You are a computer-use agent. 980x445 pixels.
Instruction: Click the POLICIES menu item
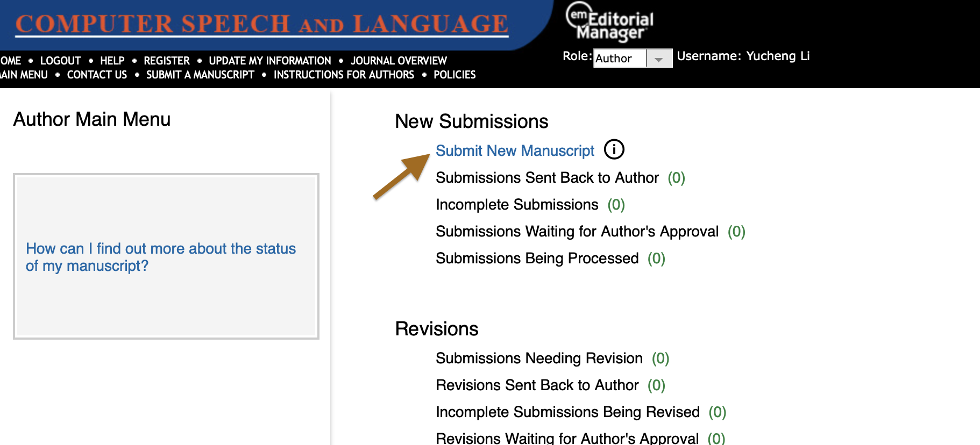[x=455, y=75]
